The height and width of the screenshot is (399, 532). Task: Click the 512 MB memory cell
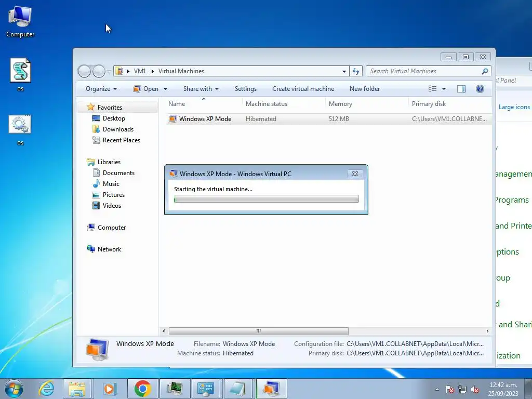pyautogui.click(x=339, y=119)
